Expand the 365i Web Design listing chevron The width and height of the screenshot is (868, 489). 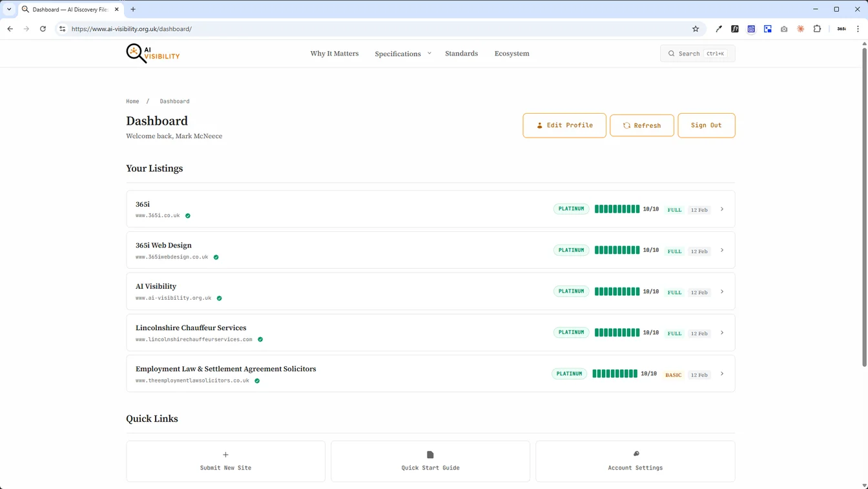point(722,250)
